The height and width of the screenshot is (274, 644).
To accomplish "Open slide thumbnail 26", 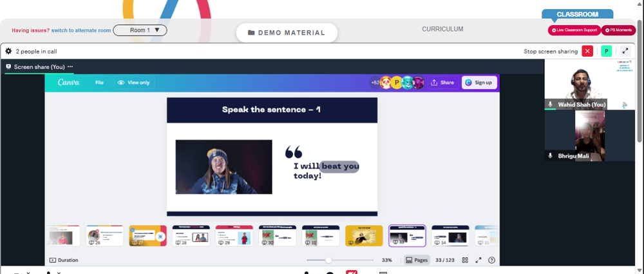I will (105, 236).
